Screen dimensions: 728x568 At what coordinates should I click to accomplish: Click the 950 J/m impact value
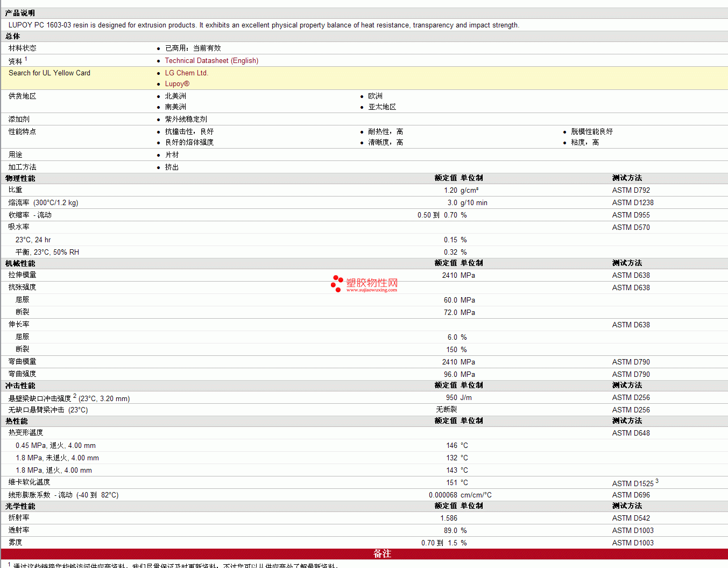459,398
